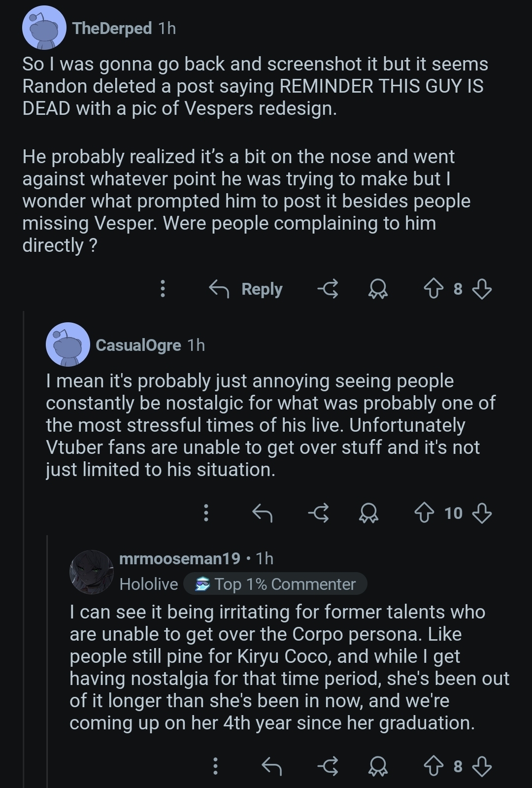This screenshot has height=788, width=532.
Task: Upvote TheDerped's comment
Action: (x=433, y=289)
